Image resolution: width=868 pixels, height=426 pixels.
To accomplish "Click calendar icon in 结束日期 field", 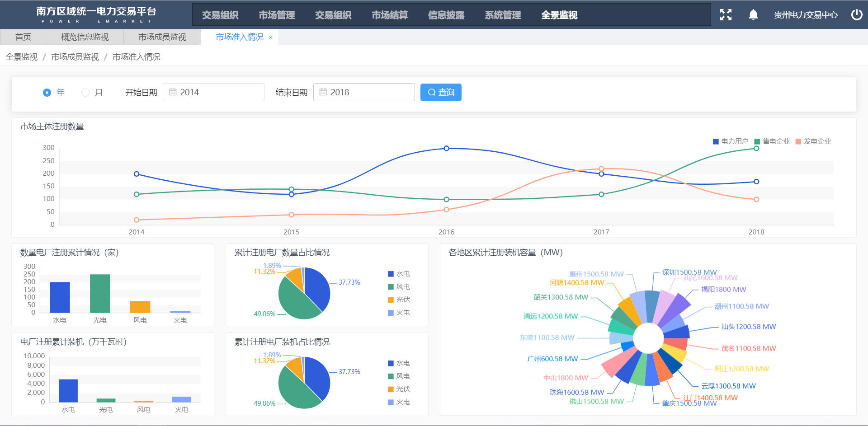I will [x=323, y=92].
